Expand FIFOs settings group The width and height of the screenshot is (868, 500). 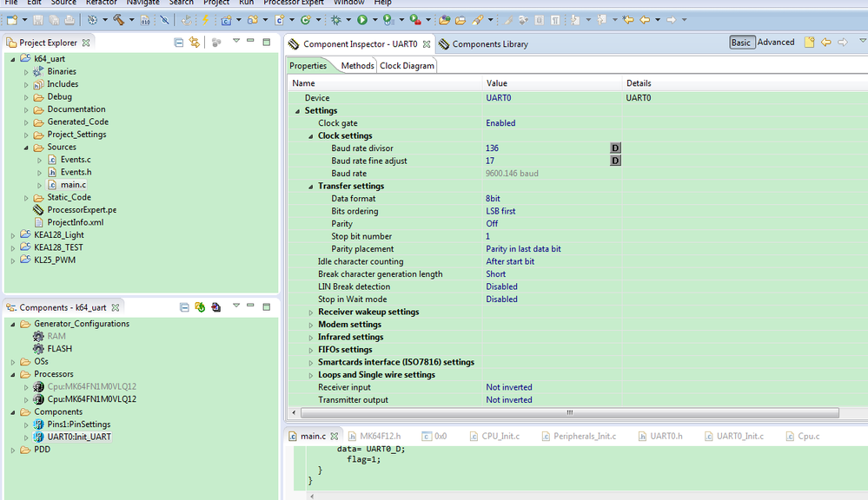310,350
